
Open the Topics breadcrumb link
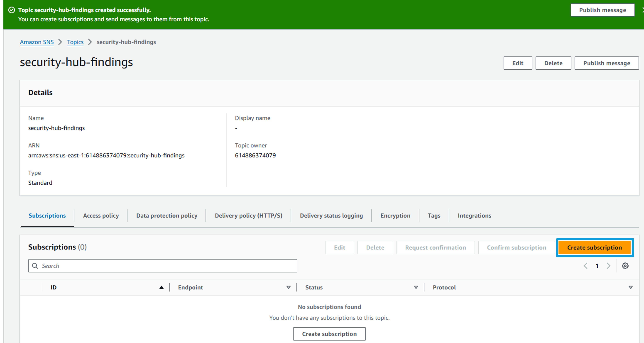coord(75,42)
